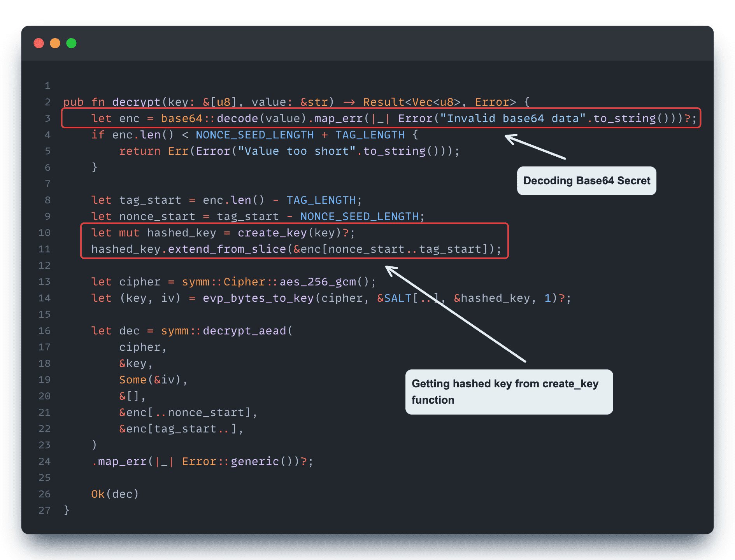Click the green maximize dot
This screenshot has width=735, height=560.
coord(72,43)
